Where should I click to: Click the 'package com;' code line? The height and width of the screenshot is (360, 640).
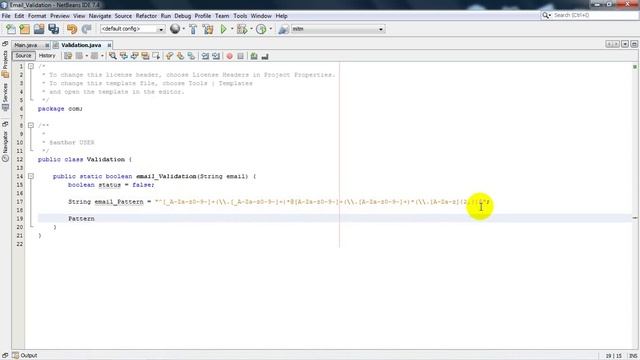click(60, 109)
